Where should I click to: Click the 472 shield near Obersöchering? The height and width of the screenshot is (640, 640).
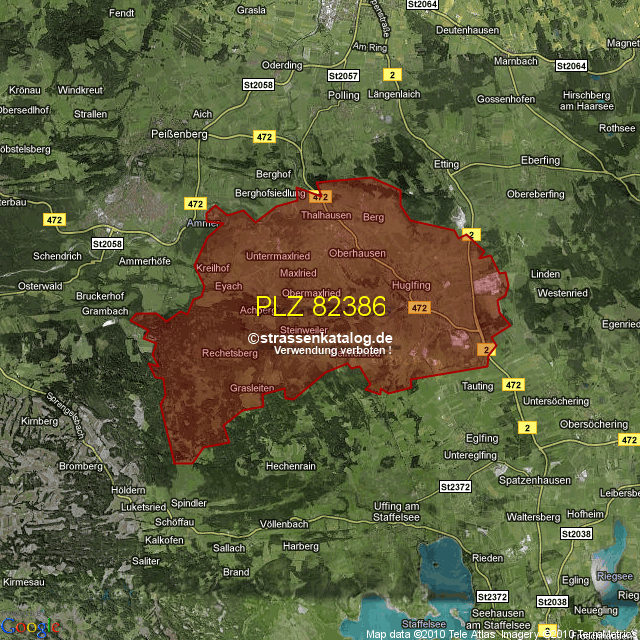click(x=628, y=440)
